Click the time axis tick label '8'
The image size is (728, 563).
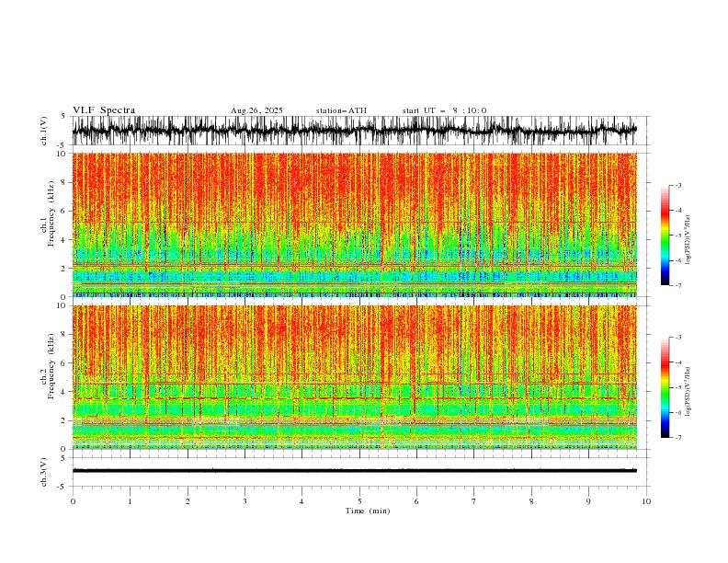pos(531,501)
